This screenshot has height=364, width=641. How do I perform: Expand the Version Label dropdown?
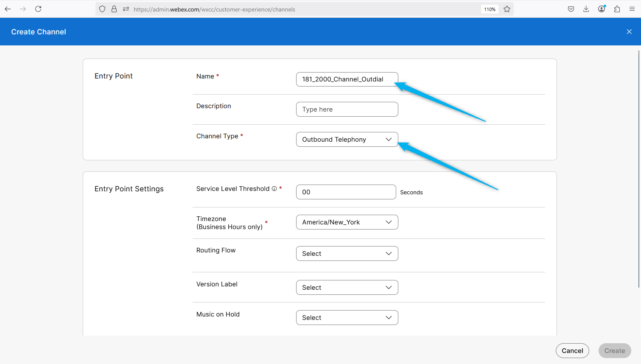coord(347,288)
